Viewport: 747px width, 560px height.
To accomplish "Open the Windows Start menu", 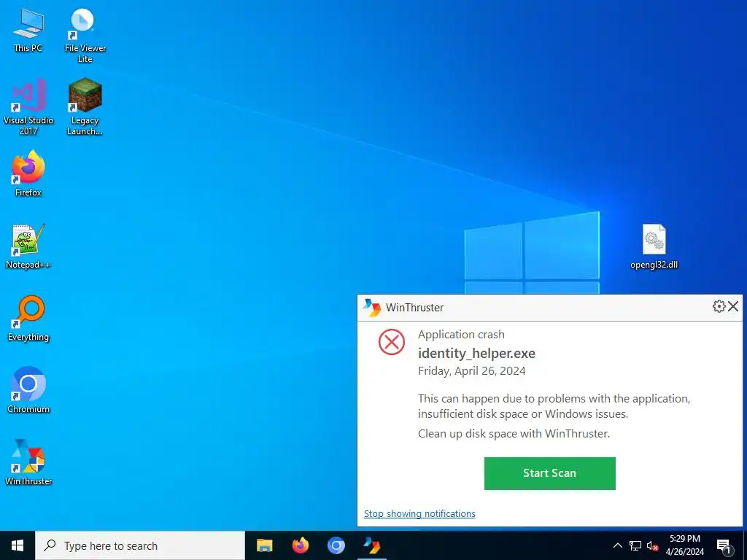I will [x=18, y=545].
